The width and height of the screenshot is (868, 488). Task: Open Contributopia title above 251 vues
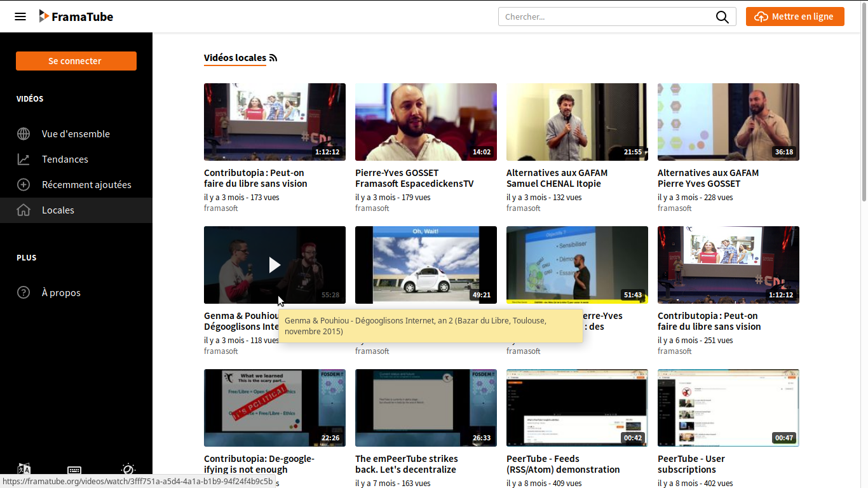click(x=709, y=321)
